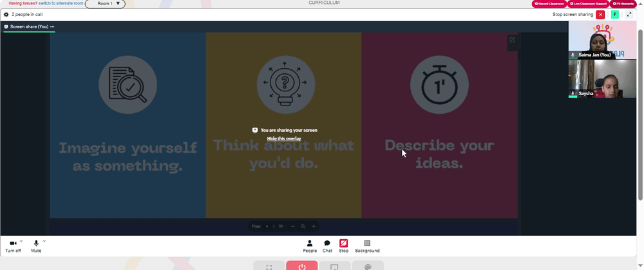Image resolution: width=644 pixels, height=270 pixels.
Task: Turn off the camera
Action: (13, 246)
